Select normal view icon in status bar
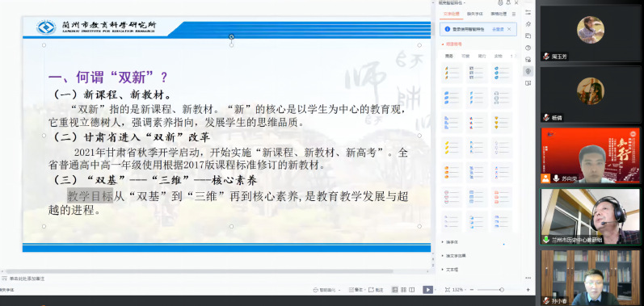This screenshot has width=644, height=306. coord(394,290)
